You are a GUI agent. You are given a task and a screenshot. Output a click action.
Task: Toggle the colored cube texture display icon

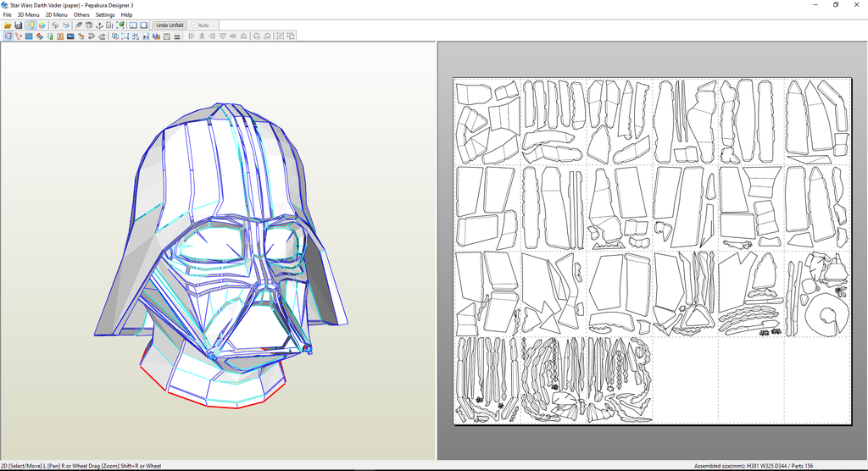pos(42,25)
